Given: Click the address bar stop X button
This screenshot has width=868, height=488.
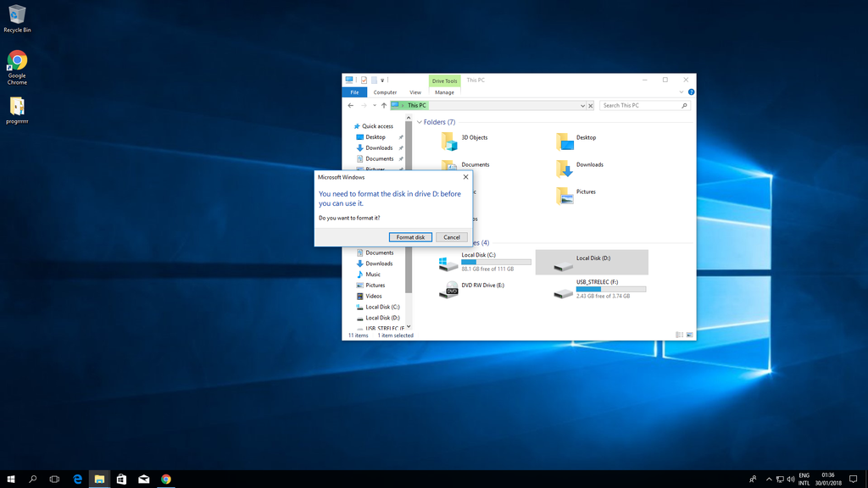Looking at the screenshot, I should (591, 106).
